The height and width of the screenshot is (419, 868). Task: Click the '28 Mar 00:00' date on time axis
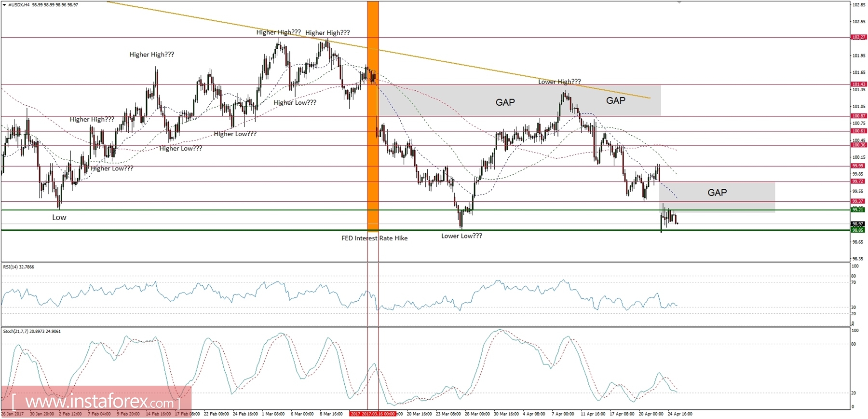tap(477, 414)
